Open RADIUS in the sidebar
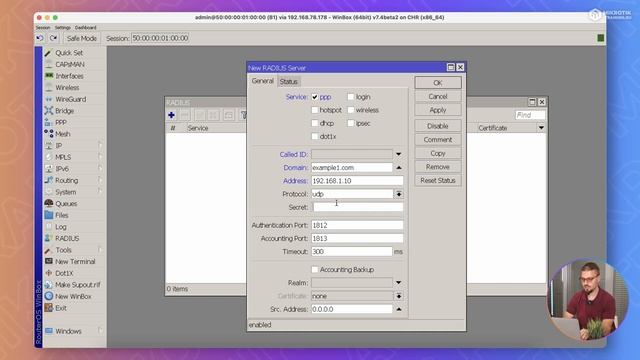640x360 pixels. [67, 238]
